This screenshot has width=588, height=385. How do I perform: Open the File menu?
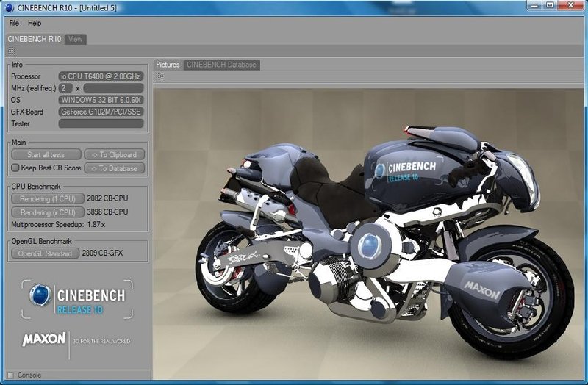(x=14, y=23)
